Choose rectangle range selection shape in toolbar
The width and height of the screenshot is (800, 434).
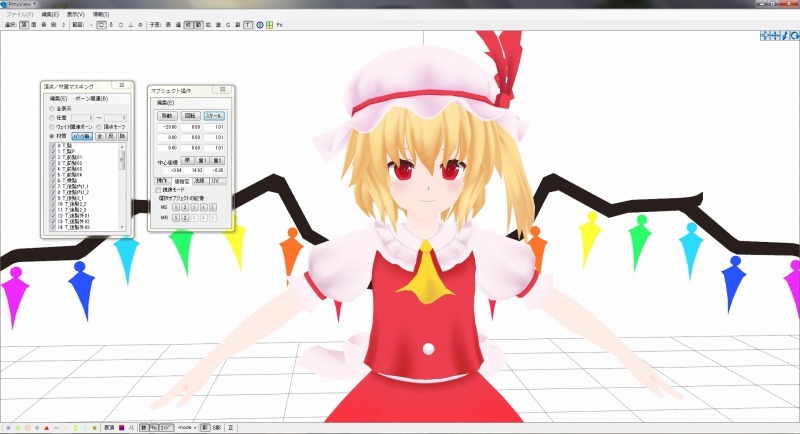coord(102,24)
